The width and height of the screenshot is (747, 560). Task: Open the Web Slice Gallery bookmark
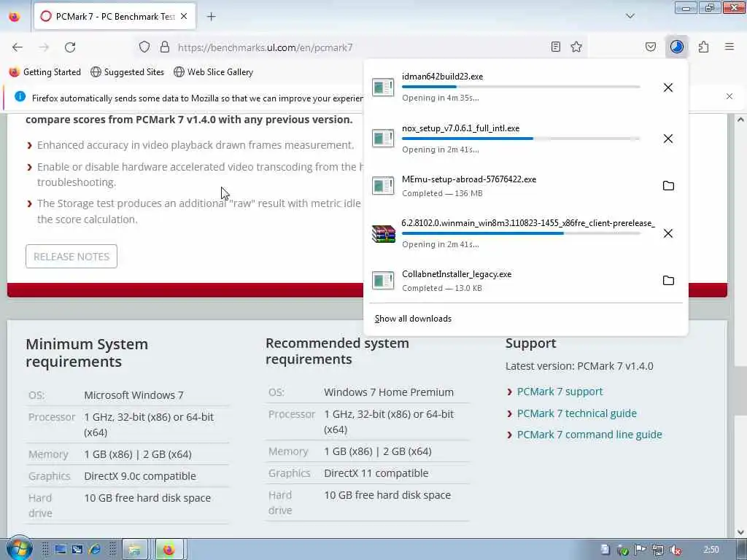point(214,72)
